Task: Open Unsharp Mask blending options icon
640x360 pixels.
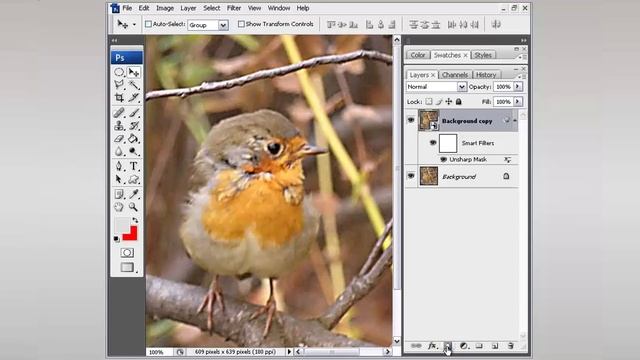Action: point(507,160)
